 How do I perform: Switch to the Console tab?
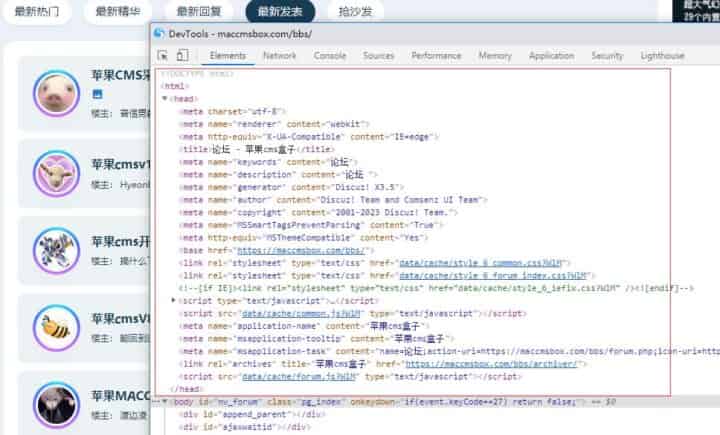point(330,56)
